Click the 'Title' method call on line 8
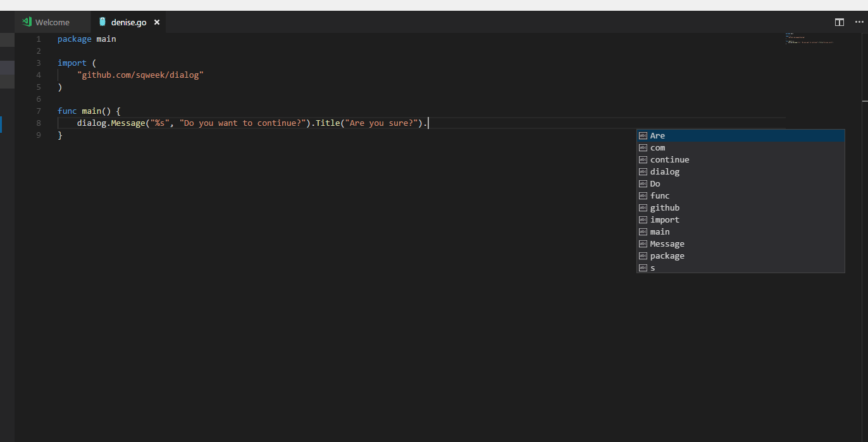 click(328, 123)
